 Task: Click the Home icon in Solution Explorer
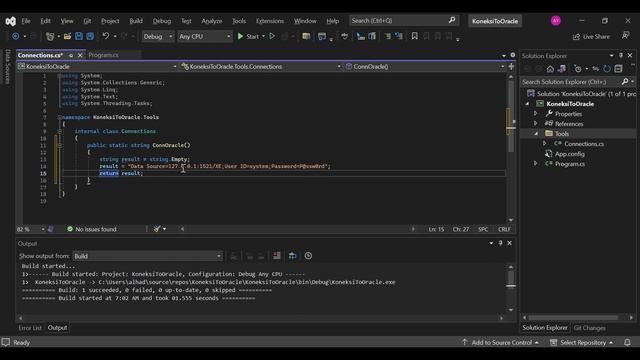pyautogui.click(x=550, y=69)
